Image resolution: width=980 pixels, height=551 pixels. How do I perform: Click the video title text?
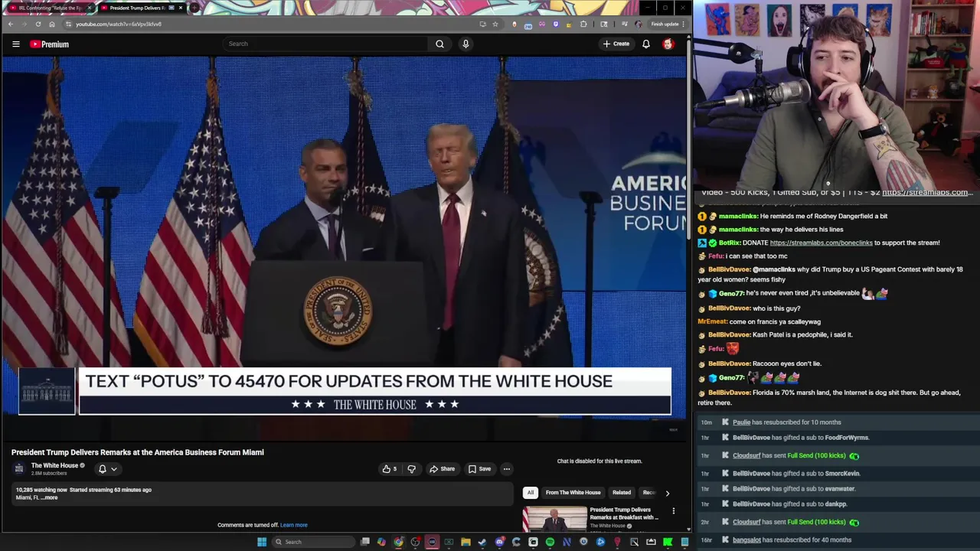138,452
